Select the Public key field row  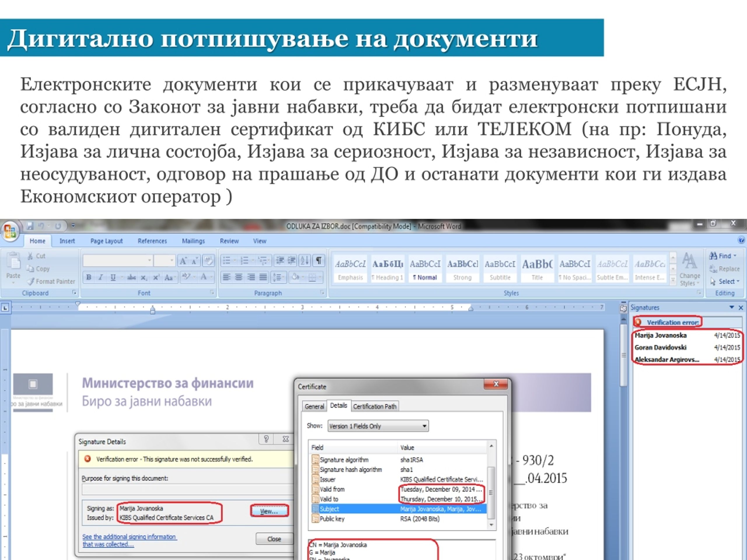(399, 519)
